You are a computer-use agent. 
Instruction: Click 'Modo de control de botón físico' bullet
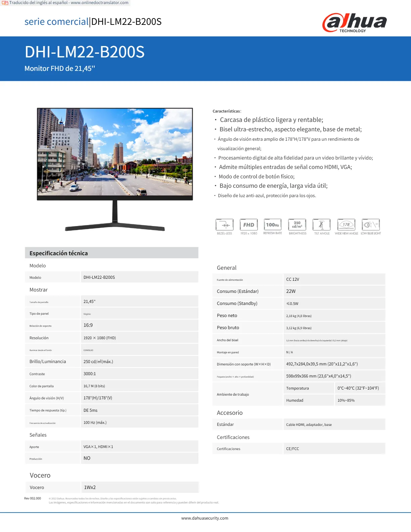257,177
